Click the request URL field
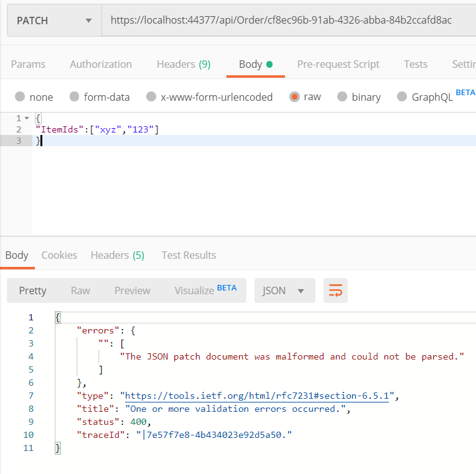The height and width of the screenshot is (474, 476). (288, 21)
